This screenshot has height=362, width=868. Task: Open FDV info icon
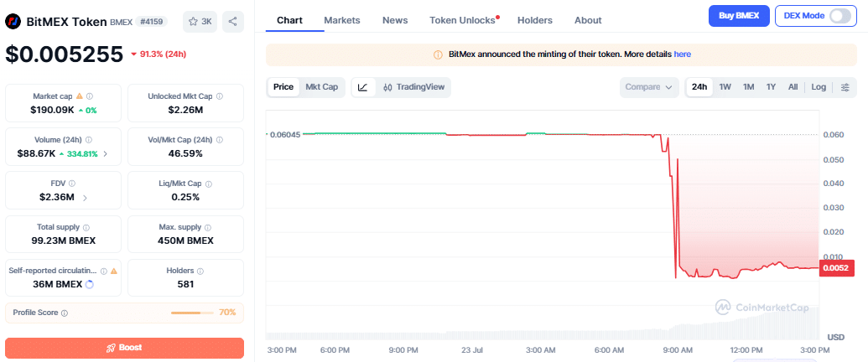click(x=72, y=184)
